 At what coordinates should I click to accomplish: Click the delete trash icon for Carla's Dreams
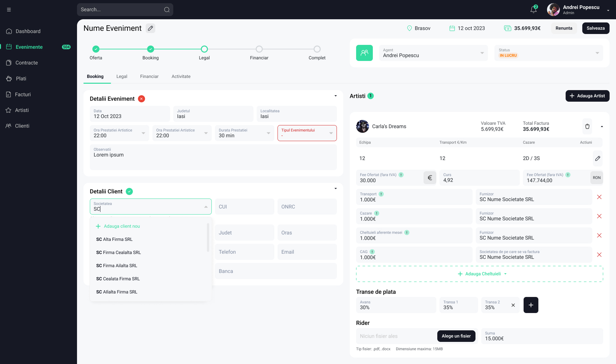point(587,127)
